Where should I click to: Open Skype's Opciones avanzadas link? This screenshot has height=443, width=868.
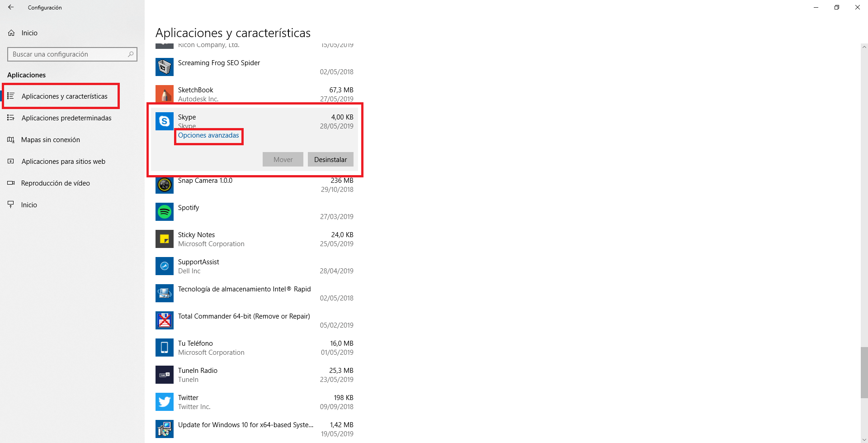coord(208,135)
